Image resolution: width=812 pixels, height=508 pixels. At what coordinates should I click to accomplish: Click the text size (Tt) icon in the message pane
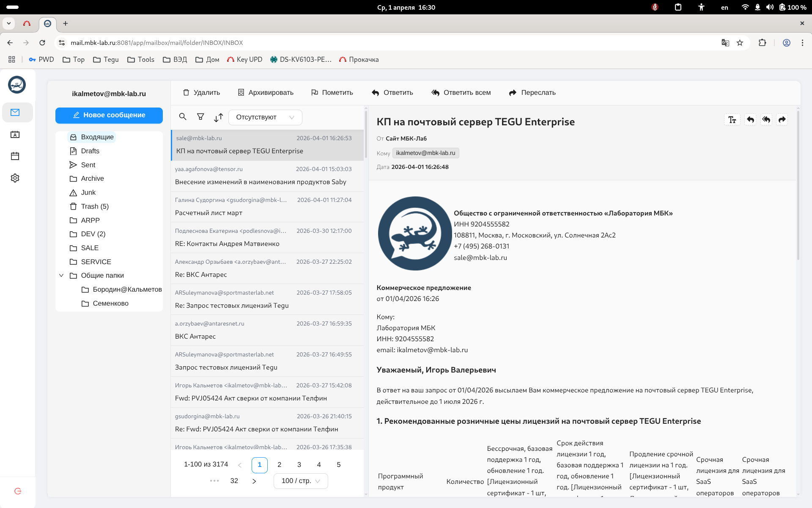click(x=732, y=120)
